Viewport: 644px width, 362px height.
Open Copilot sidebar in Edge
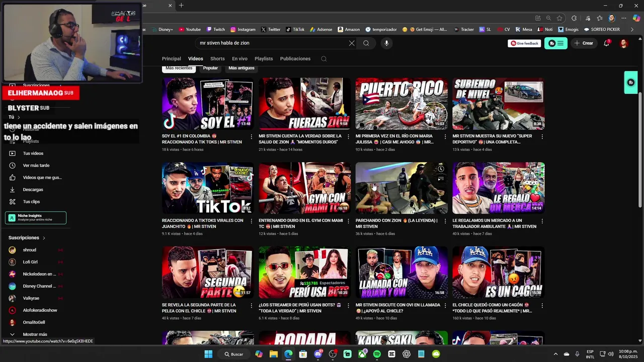tap(636, 18)
